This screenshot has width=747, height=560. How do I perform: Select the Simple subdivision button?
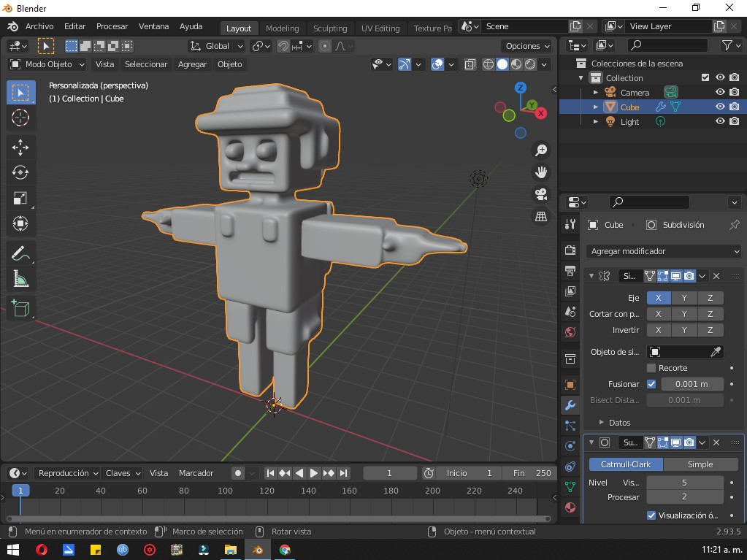700,464
